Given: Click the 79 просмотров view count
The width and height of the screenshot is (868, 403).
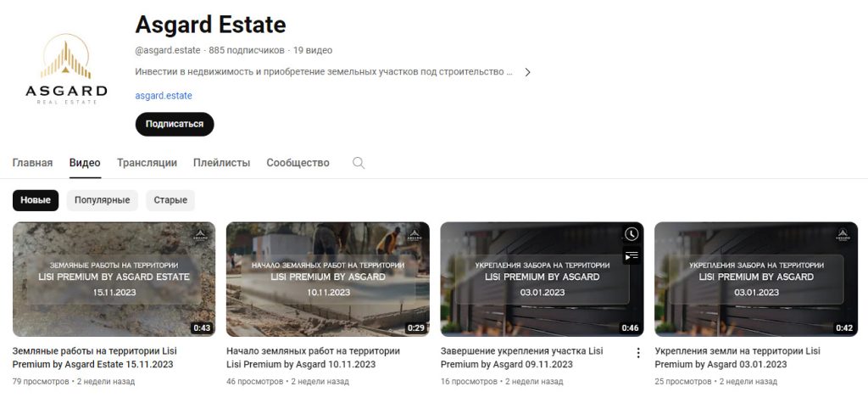Looking at the screenshot, I should 41,382.
